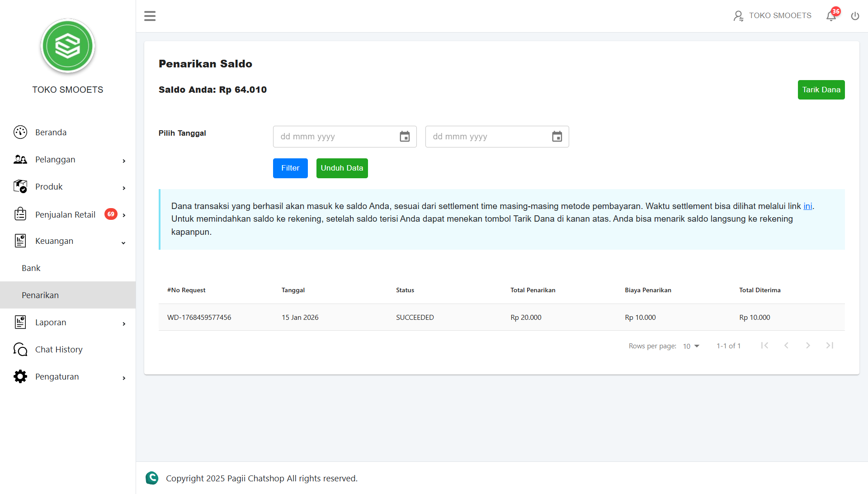
Task: Open the rows per page dropdown
Action: click(x=691, y=346)
